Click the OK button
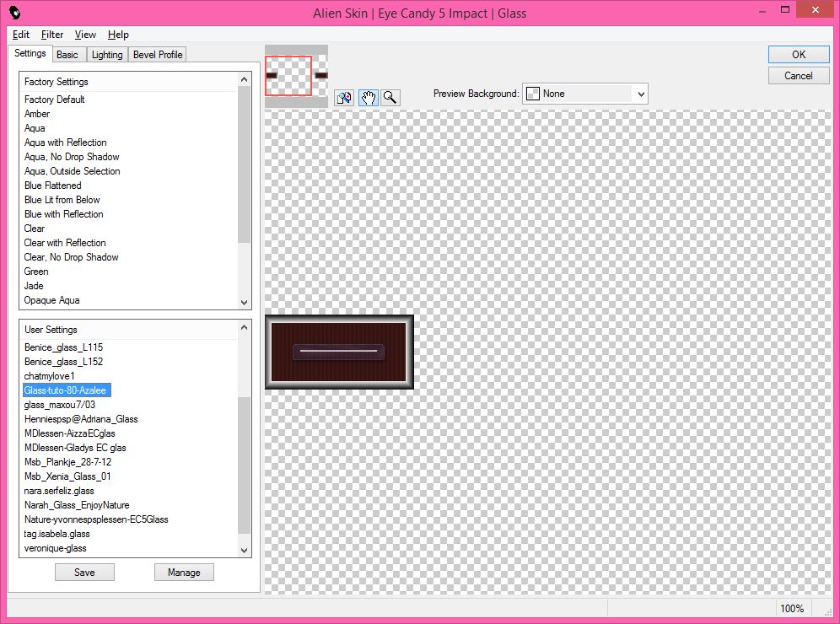Image resolution: width=840 pixels, height=624 pixels. point(799,55)
